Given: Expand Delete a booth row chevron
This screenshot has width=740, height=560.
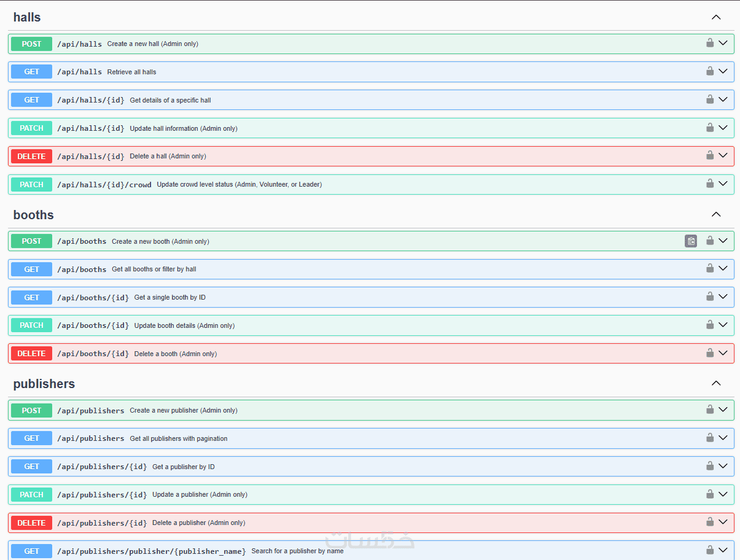Looking at the screenshot, I should 723,353.
